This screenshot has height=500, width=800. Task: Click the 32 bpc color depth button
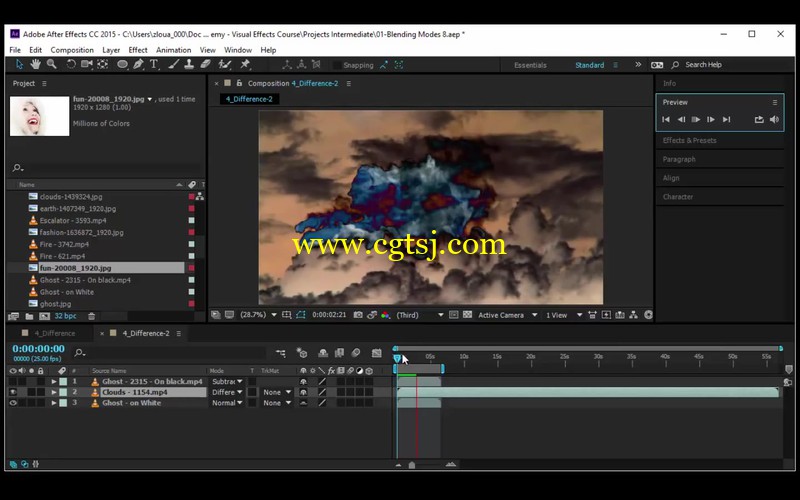point(65,316)
